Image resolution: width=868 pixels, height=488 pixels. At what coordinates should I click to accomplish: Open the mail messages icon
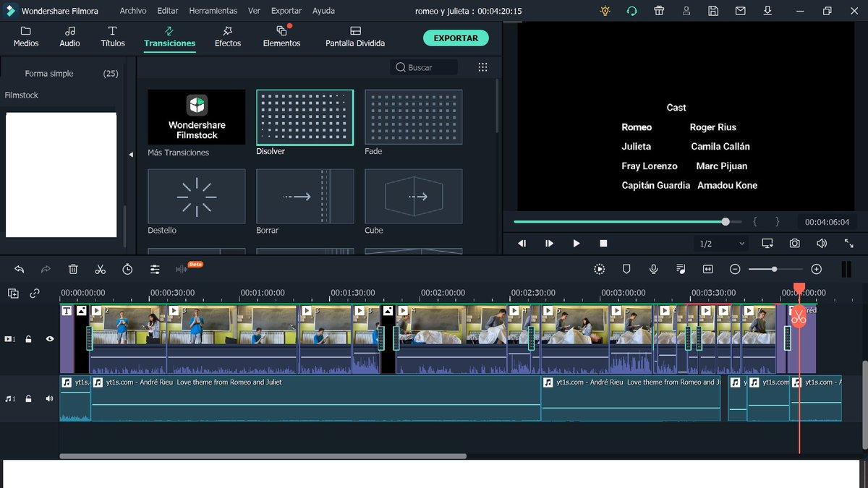(741, 11)
